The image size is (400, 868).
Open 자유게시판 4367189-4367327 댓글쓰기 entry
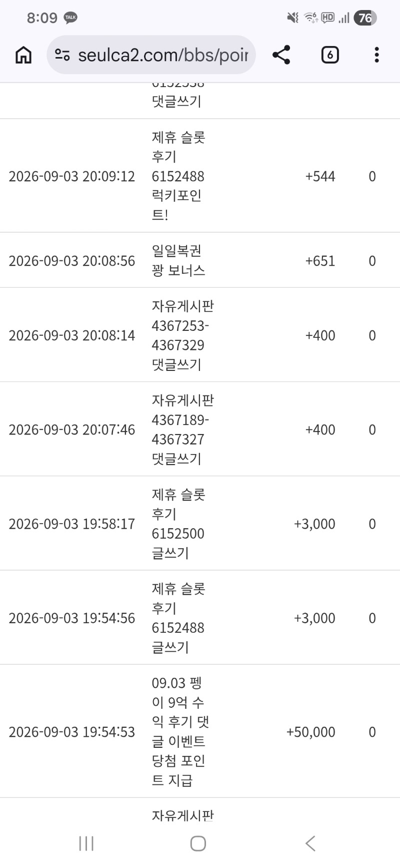click(182, 429)
